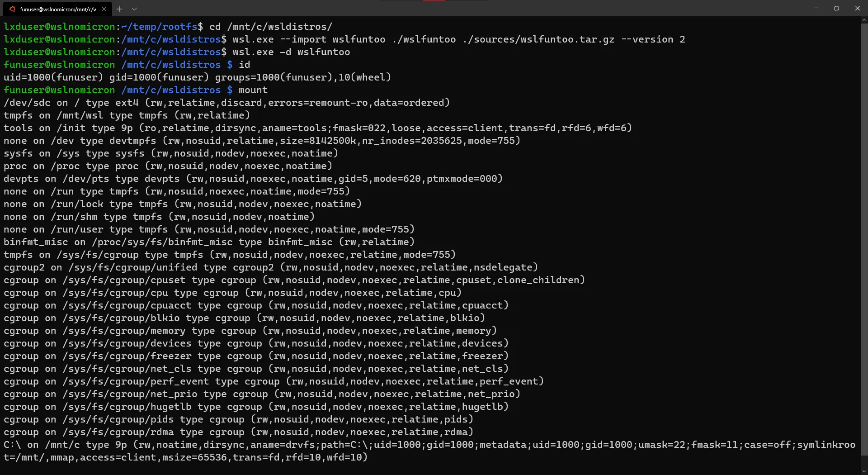The image size is (868, 475).
Task: Click the /dev/sdc ext4 mount line
Action: click(226, 103)
